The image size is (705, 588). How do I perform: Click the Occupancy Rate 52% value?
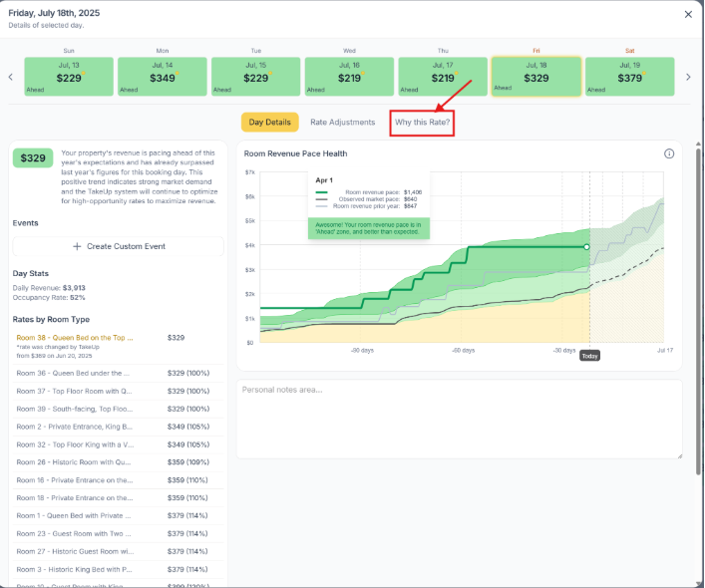click(x=78, y=297)
